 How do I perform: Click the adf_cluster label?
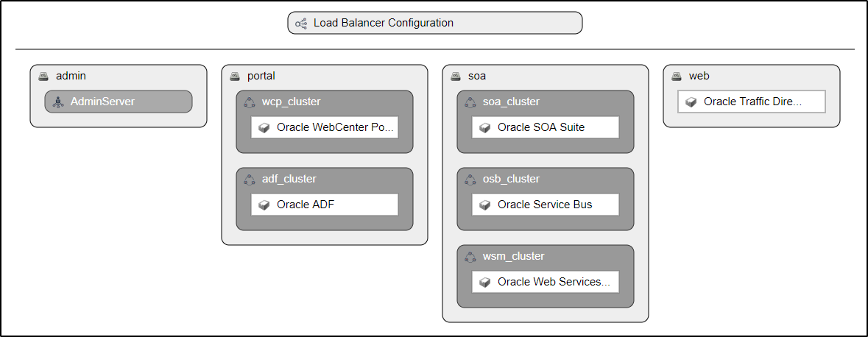[289, 179]
